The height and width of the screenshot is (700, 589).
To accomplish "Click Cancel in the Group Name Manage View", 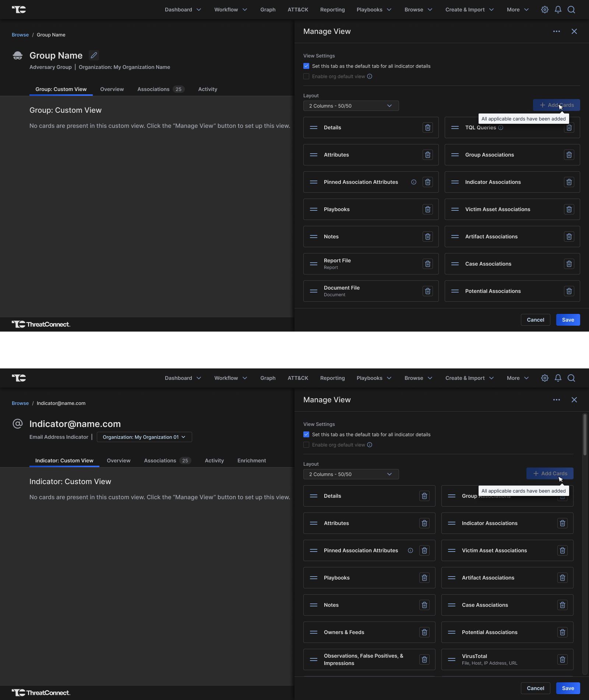I will 535,320.
